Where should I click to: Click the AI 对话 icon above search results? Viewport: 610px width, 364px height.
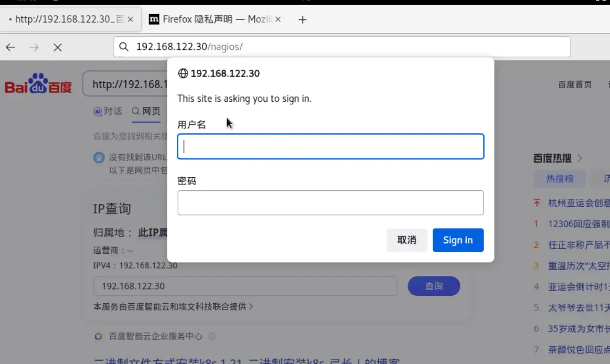pyautogui.click(x=97, y=111)
